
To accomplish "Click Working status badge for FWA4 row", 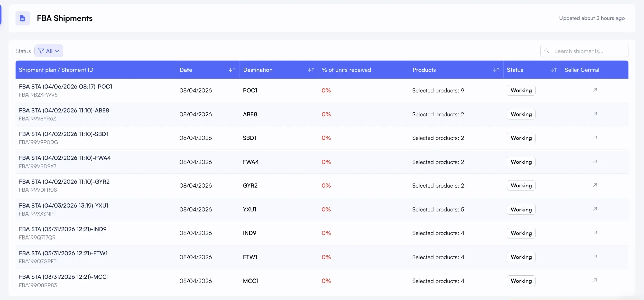I will pos(521,162).
